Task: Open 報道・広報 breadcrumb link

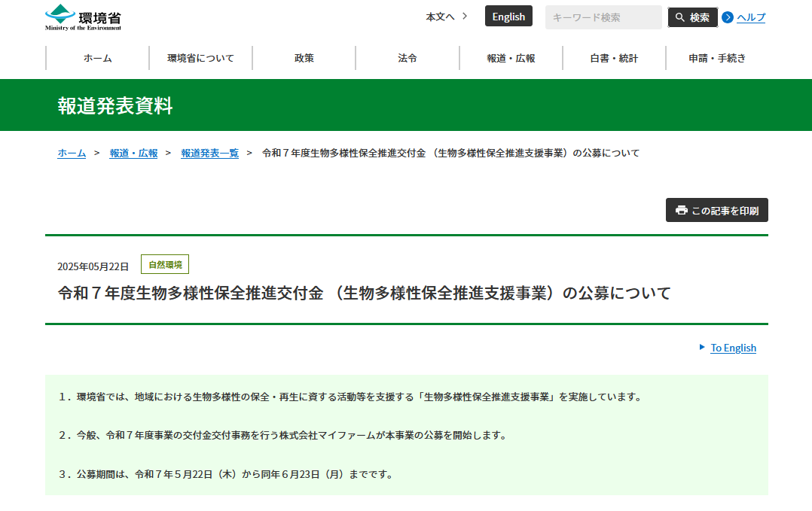Action: click(x=133, y=153)
